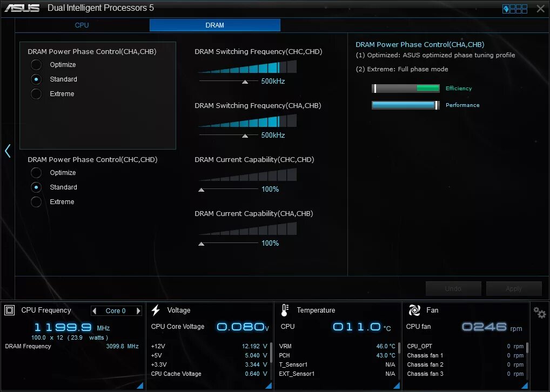Click the 1199.9 MHz CPU frequency readout
This screenshot has height=392, width=550.
tap(72, 328)
